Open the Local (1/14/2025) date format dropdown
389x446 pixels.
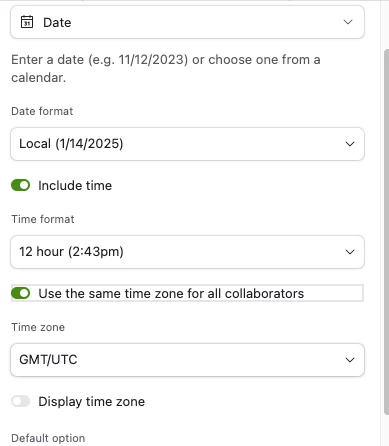[187, 144]
